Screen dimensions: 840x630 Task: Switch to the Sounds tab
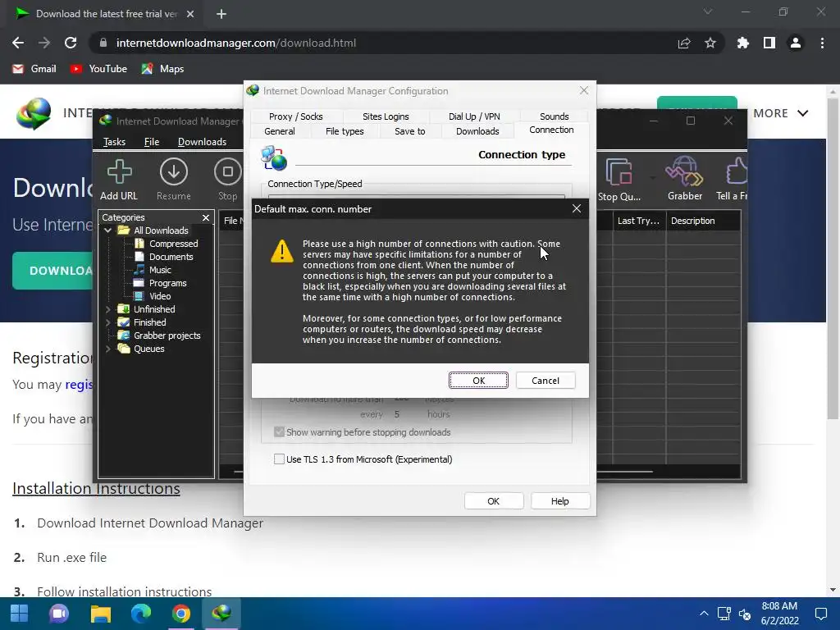554,116
